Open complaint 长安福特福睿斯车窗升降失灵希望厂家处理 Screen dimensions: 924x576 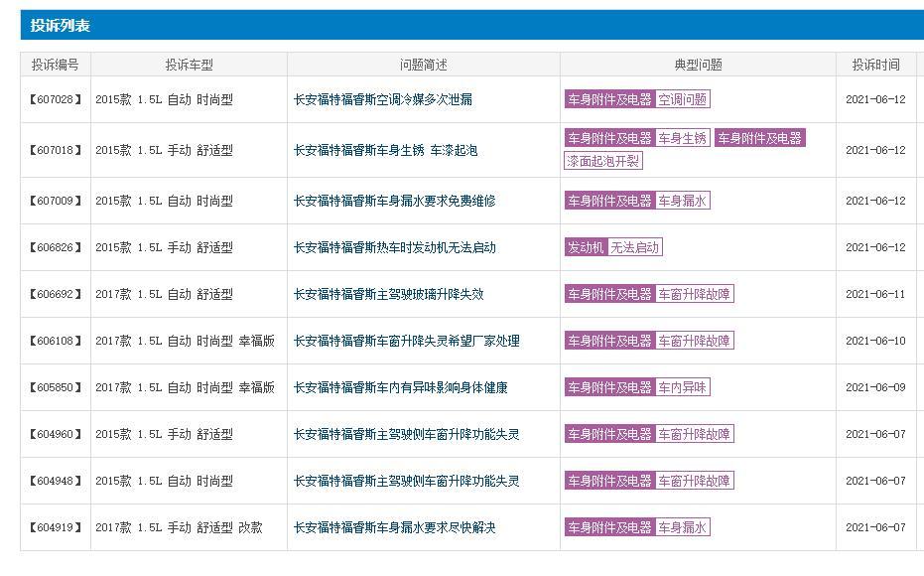pyautogui.click(x=407, y=341)
